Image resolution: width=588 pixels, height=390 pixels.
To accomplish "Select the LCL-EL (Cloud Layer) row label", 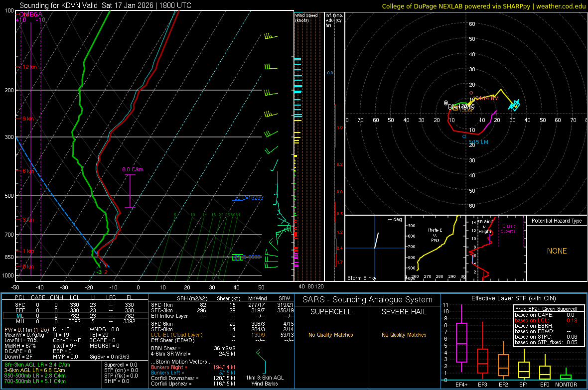I will pyautogui.click(x=176, y=335).
